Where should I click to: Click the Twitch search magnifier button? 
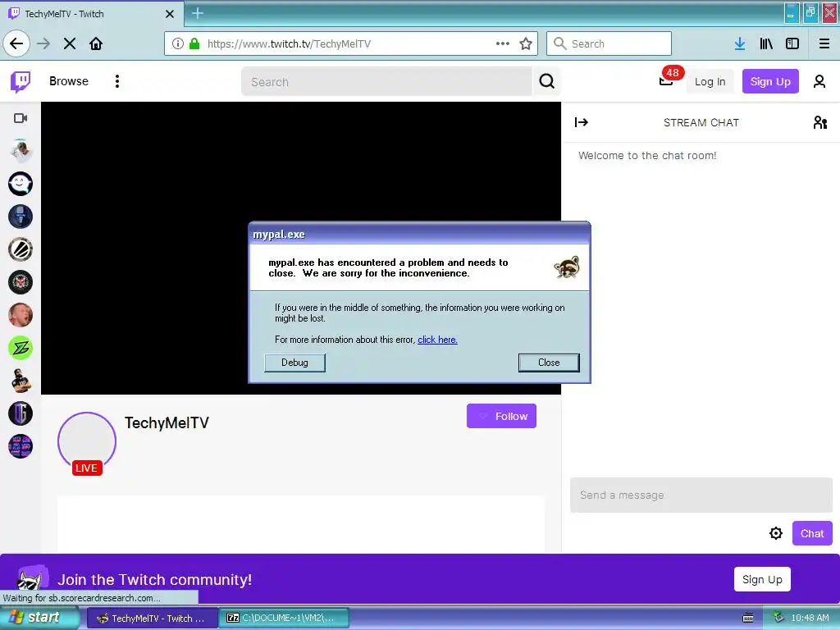pyautogui.click(x=546, y=81)
